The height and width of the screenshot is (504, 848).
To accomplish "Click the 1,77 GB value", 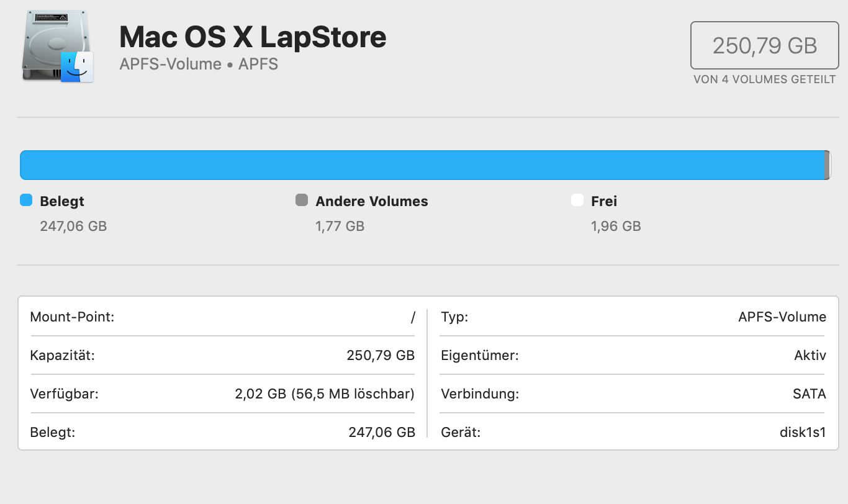I will (x=340, y=226).
